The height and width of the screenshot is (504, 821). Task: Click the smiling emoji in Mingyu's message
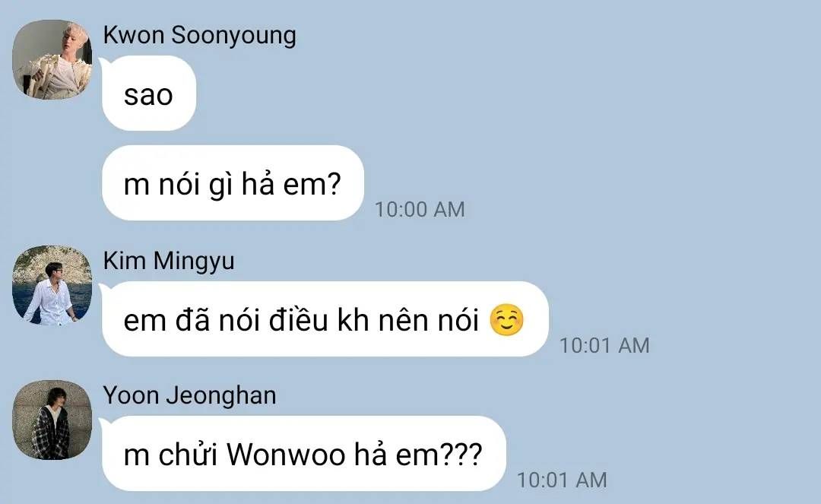(x=506, y=320)
